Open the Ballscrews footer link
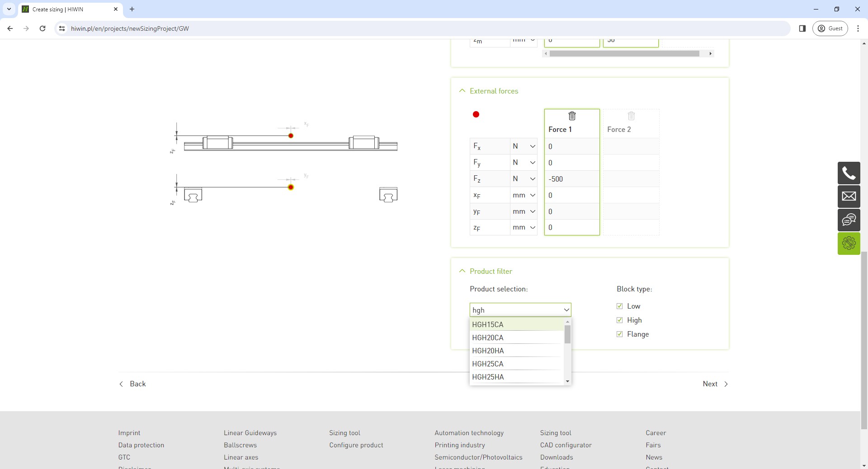This screenshot has width=868, height=469. click(240, 445)
